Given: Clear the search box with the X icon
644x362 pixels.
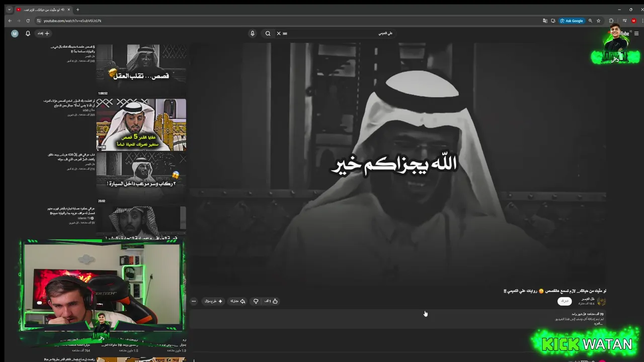Looking at the screenshot, I should (278, 33).
